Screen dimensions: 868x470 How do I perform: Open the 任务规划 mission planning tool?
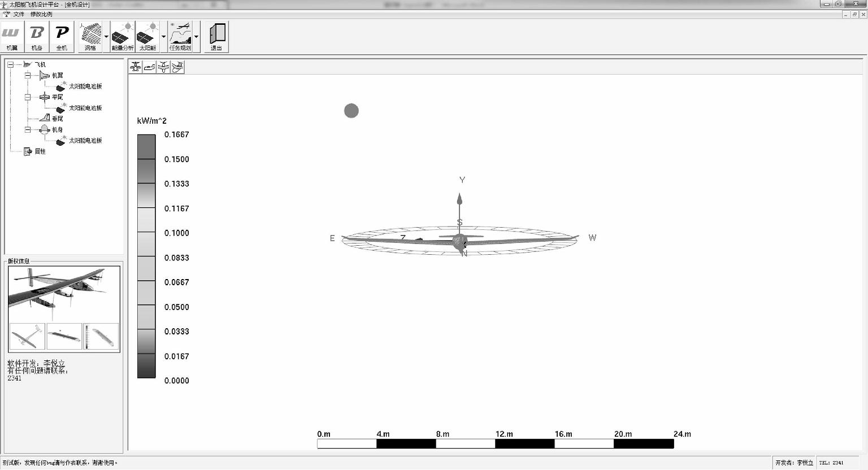[x=180, y=37]
